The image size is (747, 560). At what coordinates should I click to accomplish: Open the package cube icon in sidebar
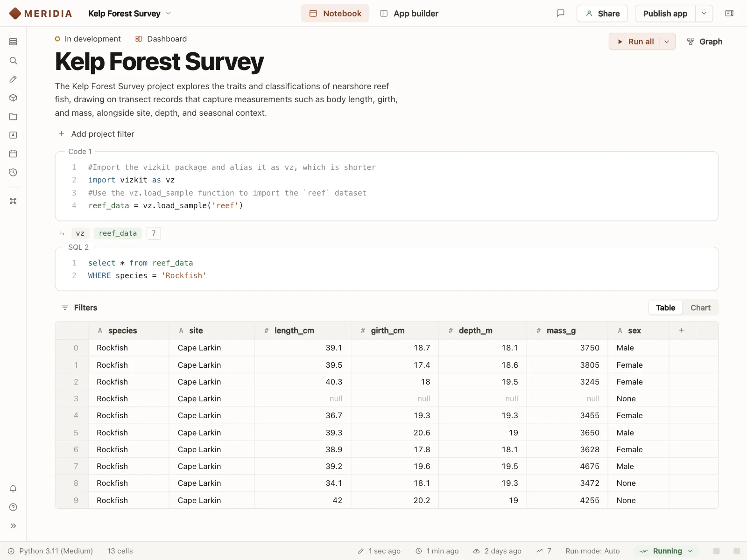pos(13,98)
